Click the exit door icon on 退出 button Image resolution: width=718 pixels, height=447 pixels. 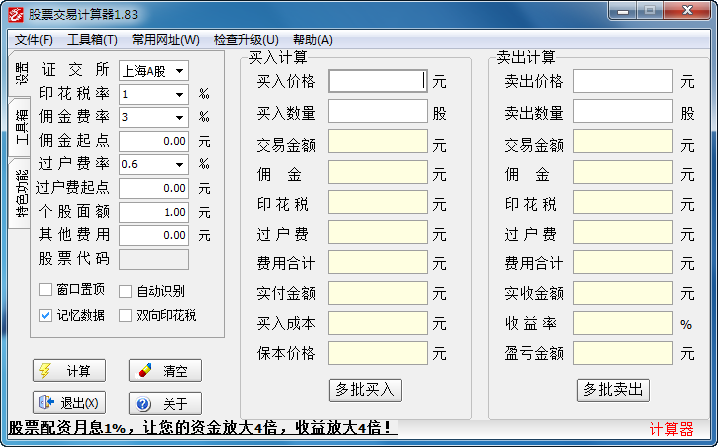[46, 403]
